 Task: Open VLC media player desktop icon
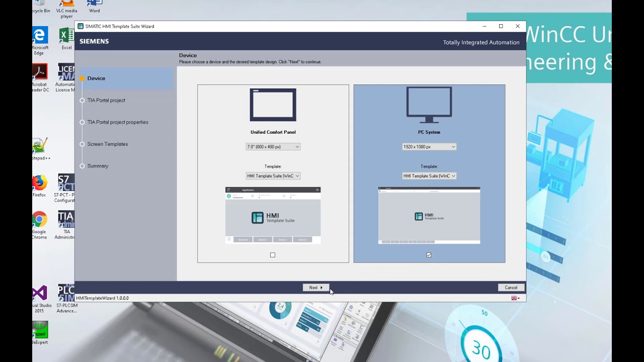[x=66, y=9]
